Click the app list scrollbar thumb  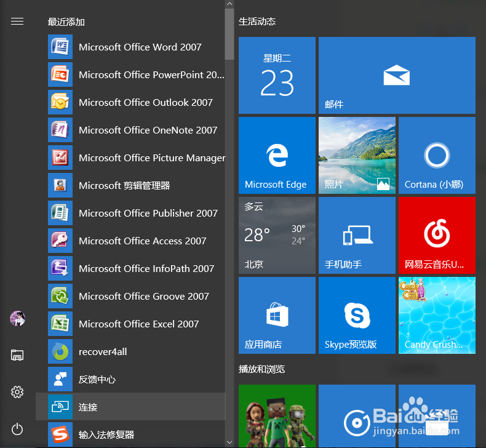point(229,34)
